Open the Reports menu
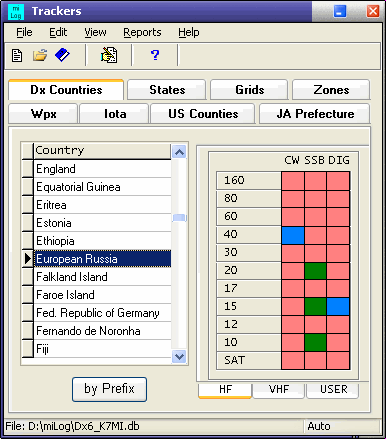386x439 pixels. coord(142,32)
